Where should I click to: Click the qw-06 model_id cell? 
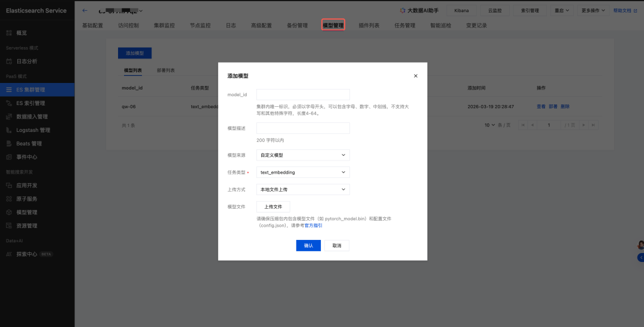pyautogui.click(x=129, y=106)
